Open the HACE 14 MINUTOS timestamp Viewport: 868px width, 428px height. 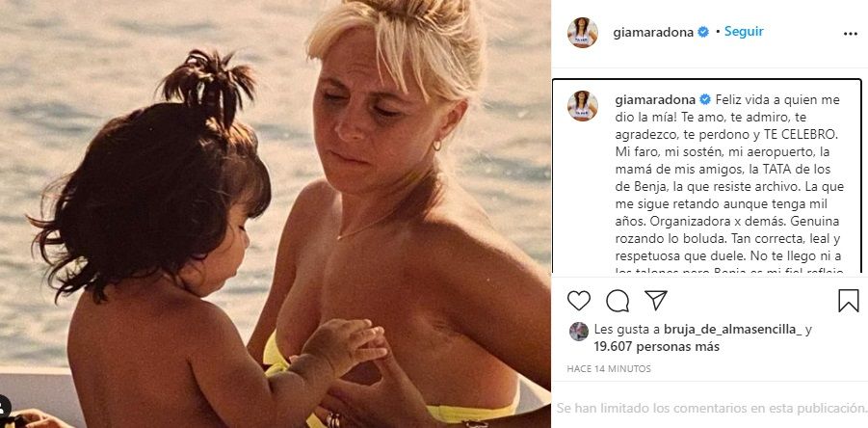(609, 369)
